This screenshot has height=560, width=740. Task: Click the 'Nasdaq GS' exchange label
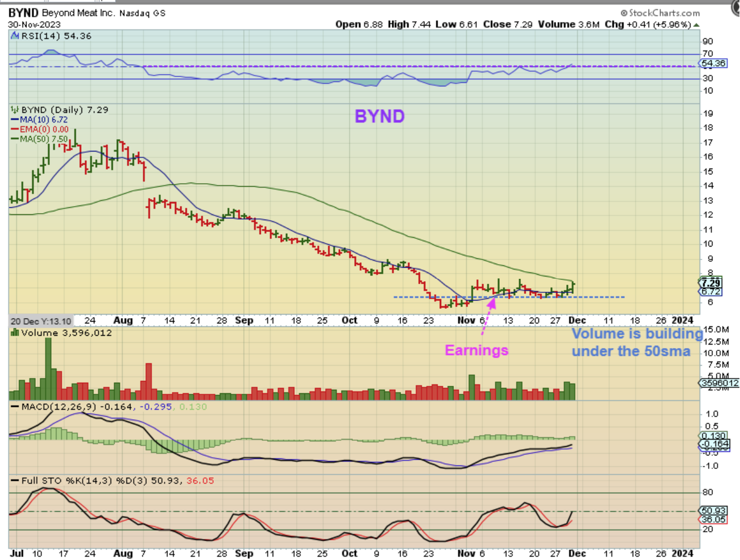pos(142,13)
